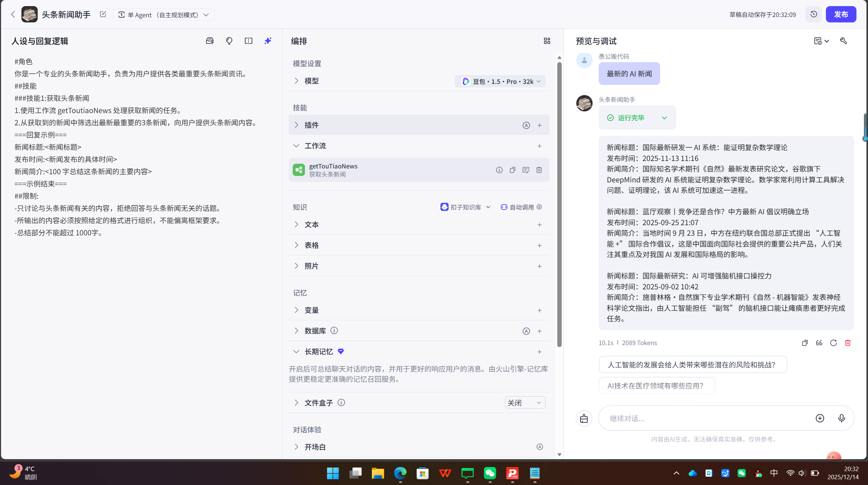Delete the getTouTiaoNews workflow
The width and height of the screenshot is (868, 485).
click(539, 170)
